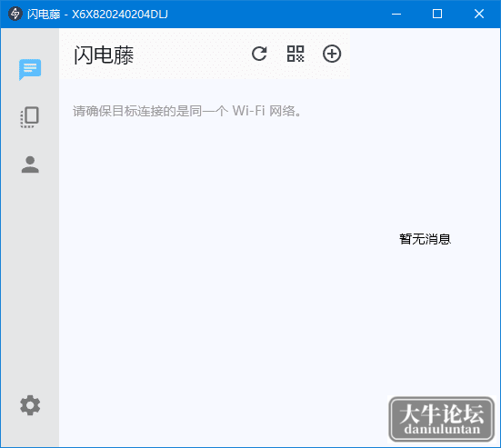Click the Wi-Fi network hint text
The width and height of the screenshot is (501, 448).
(187, 111)
